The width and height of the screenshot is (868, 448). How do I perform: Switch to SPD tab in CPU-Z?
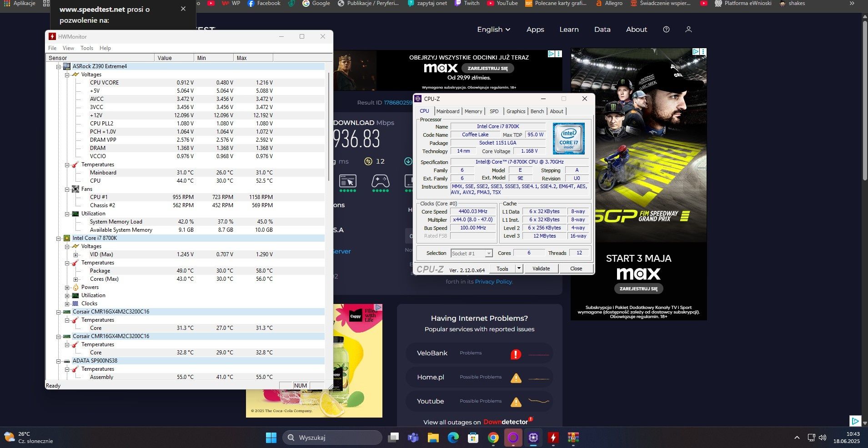click(494, 111)
